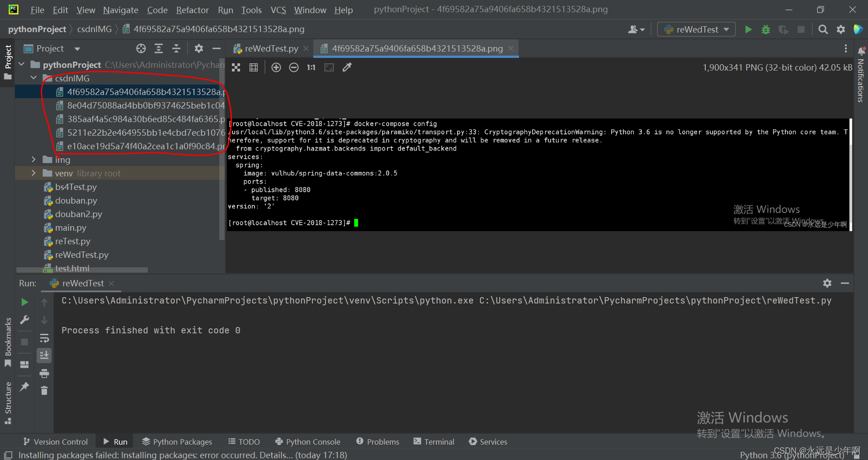The image size is (868, 460).
Task: Open the File menu
Action: click(x=37, y=10)
